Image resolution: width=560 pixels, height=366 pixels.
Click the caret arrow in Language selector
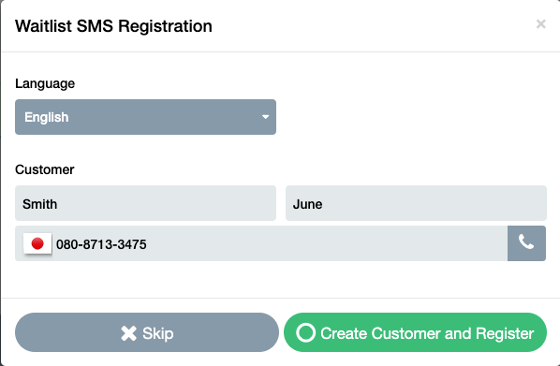point(265,117)
